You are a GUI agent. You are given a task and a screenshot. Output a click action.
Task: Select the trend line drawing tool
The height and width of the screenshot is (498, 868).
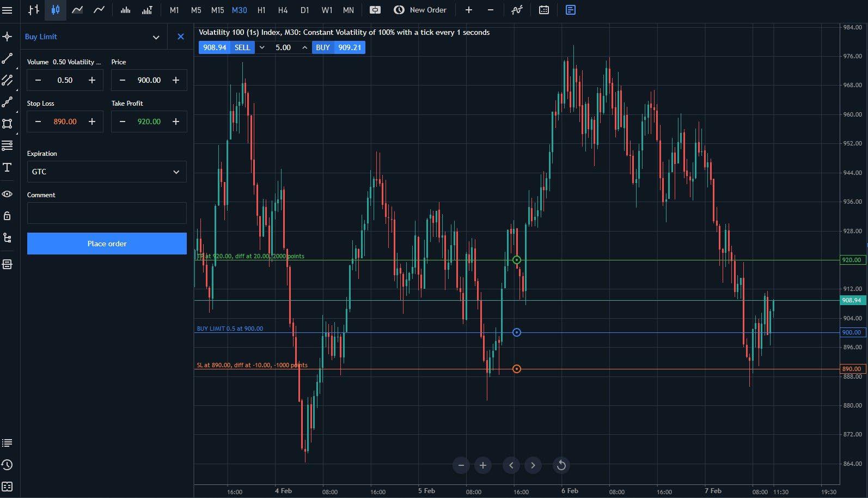(7, 58)
